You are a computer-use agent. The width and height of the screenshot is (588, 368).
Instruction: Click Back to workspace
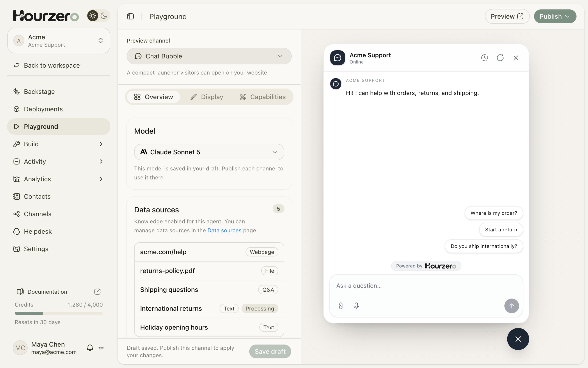[x=59, y=65]
